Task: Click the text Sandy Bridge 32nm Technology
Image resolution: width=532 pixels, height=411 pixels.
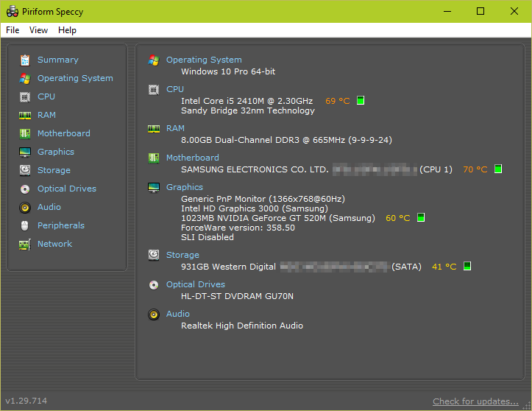Action: (248, 110)
